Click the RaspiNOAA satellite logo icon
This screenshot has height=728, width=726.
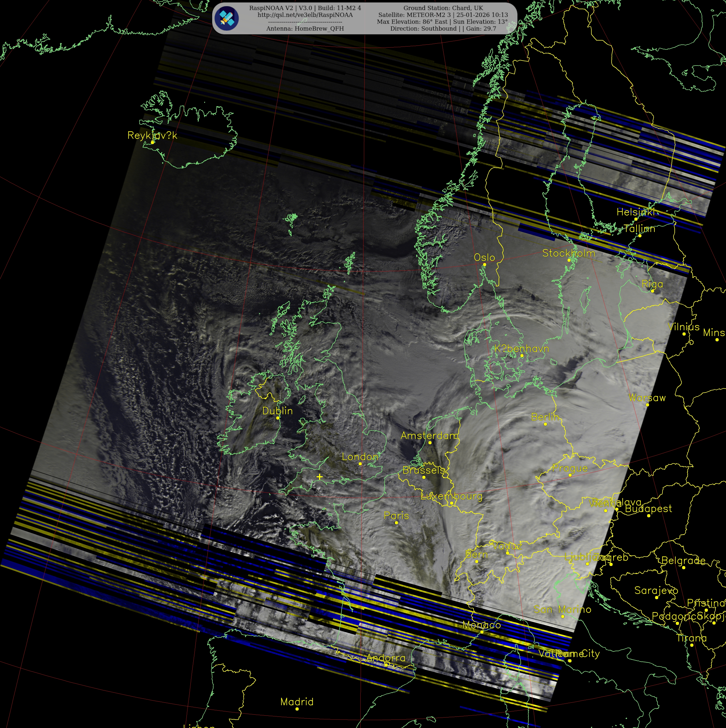[226, 18]
